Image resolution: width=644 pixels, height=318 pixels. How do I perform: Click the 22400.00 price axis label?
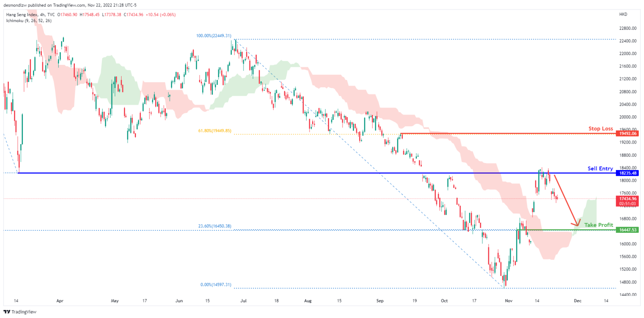click(x=628, y=41)
